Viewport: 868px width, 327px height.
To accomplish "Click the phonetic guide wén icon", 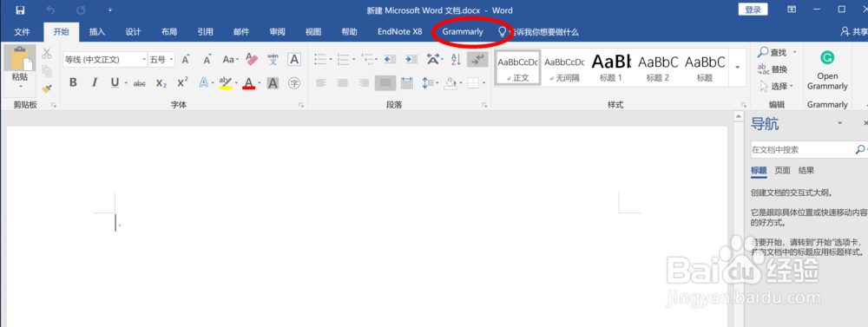I will click(273, 59).
